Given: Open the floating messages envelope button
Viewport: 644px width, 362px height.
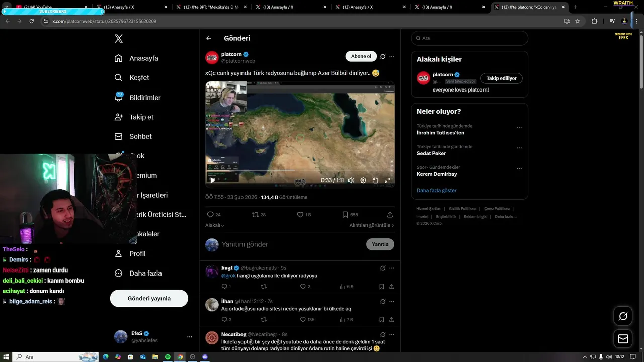Looking at the screenshot, I should point(623,339).
